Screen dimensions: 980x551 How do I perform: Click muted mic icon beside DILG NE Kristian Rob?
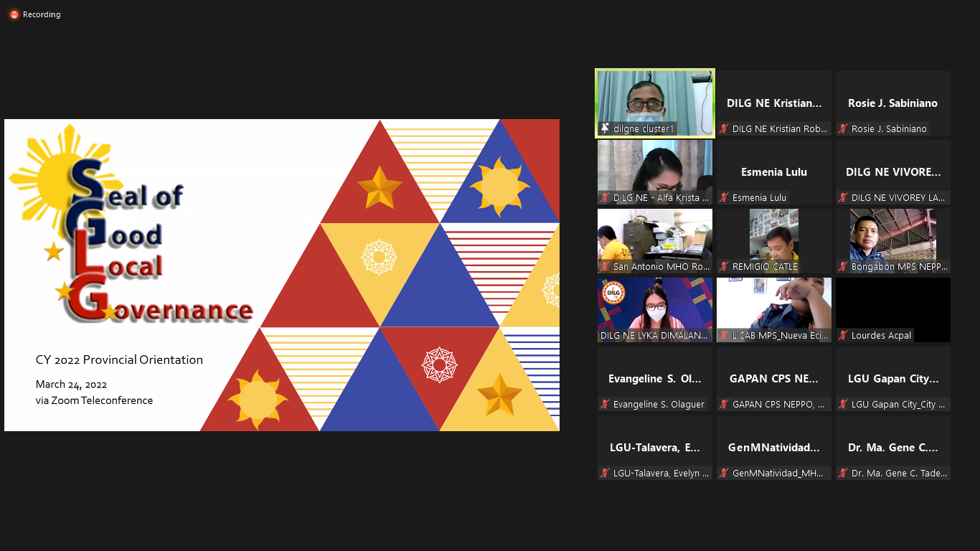click(x=724, y=129)
